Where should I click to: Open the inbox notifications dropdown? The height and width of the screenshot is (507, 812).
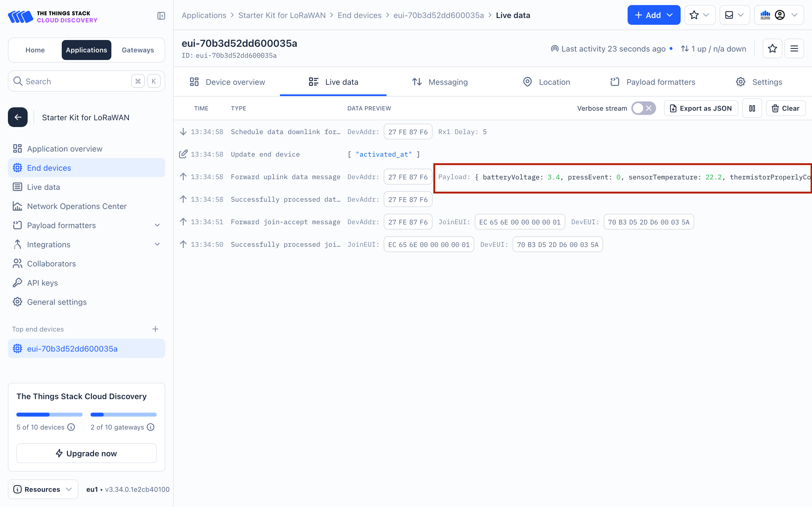734,15
